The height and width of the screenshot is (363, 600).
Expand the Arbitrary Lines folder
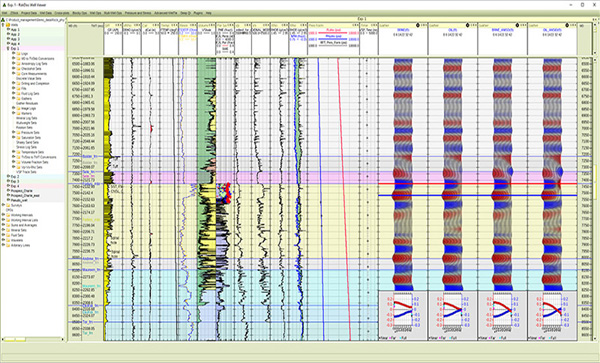click(x=3, y=245)
